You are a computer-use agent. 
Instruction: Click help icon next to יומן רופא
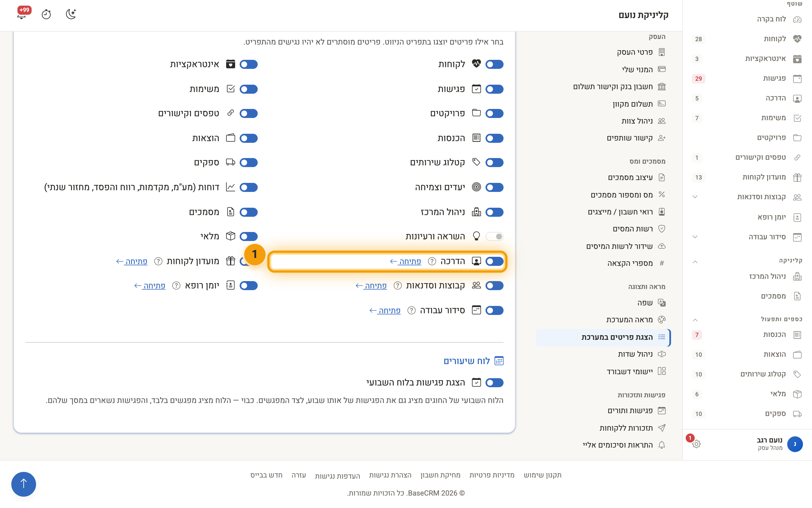pos(176,286)
